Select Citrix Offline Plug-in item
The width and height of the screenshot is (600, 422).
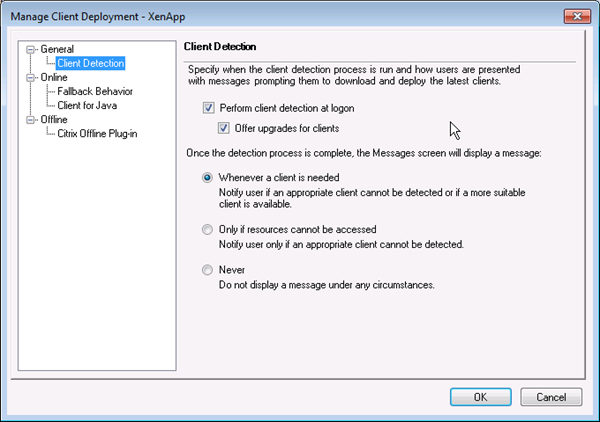click(x=97, y=134)
